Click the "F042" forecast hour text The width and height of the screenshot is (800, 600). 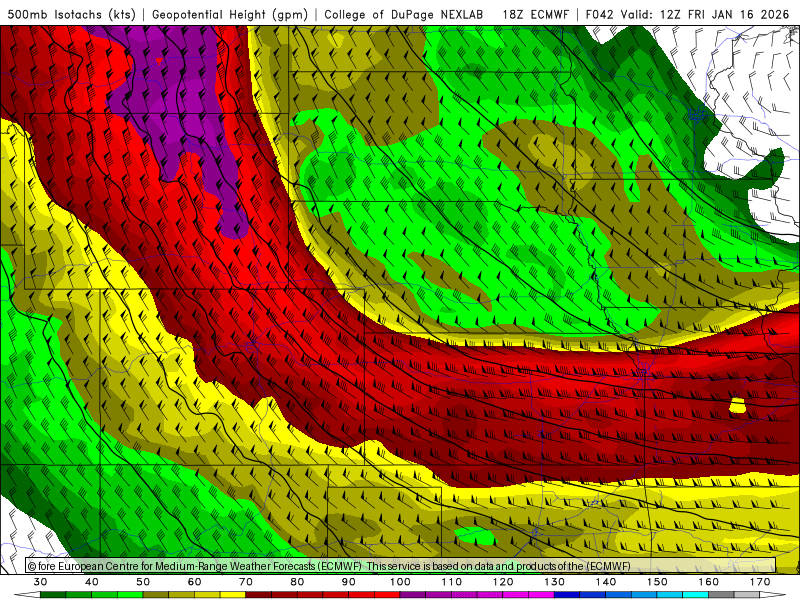[x=599, y=14]
